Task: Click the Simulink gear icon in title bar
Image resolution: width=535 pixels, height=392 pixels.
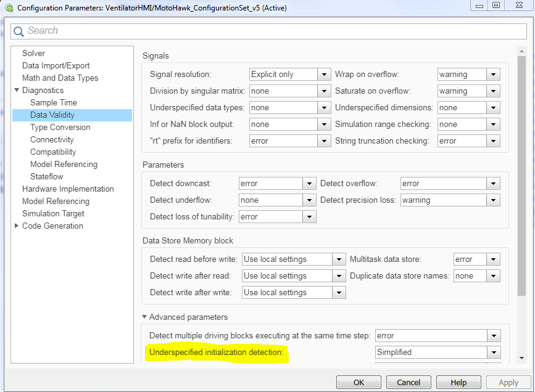Action: (9, 8)
